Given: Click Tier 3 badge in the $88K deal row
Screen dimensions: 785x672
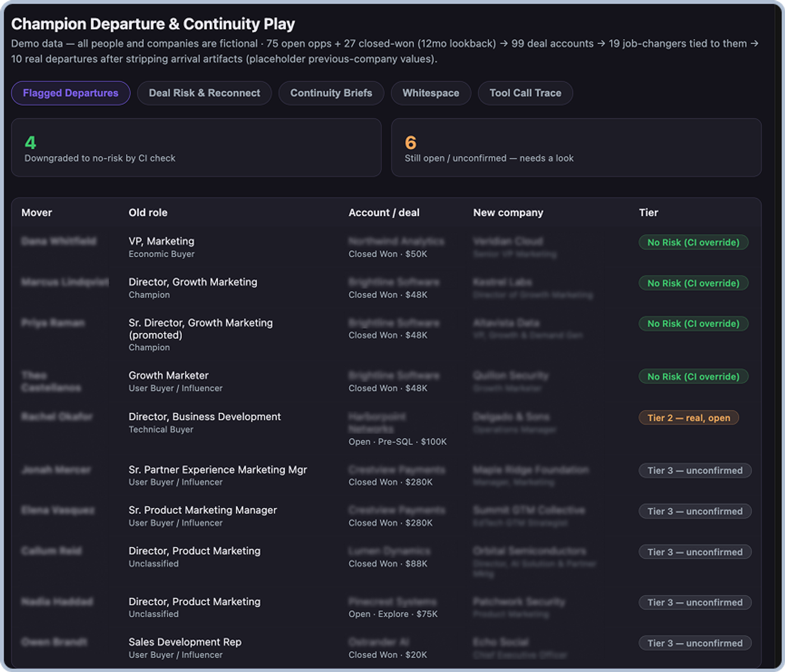Looking at the screenshot, I should pos(695,552).
